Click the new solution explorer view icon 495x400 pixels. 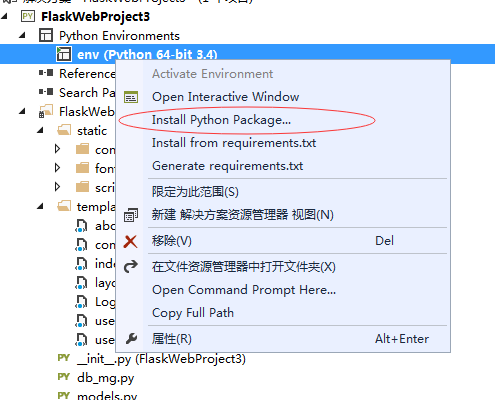[131, 215]
